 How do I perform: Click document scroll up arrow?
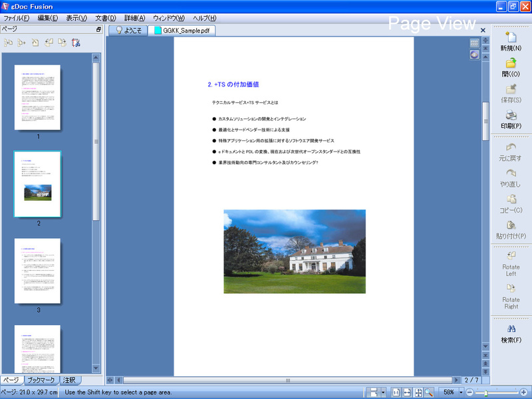(486, 57)
